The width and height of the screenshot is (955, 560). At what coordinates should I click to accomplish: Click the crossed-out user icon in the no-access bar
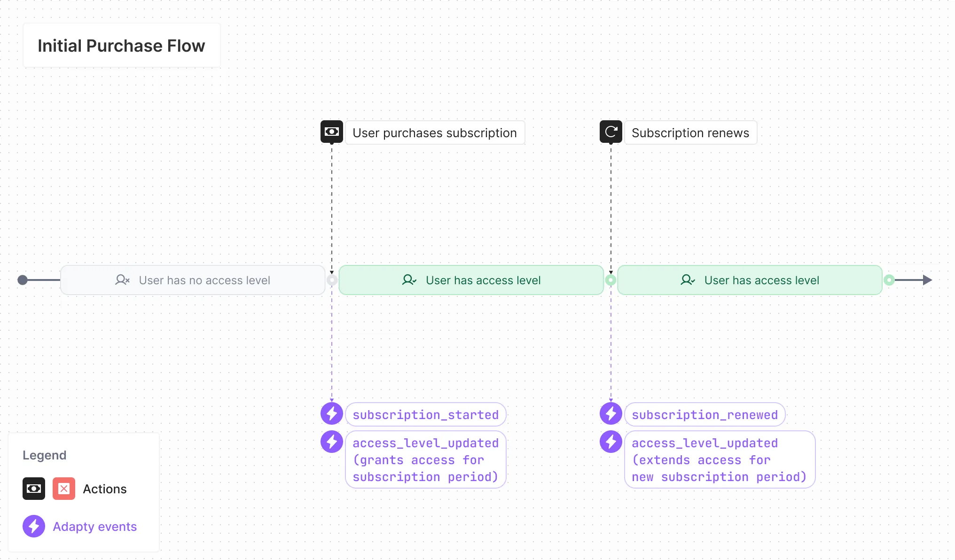pos(122,280)
